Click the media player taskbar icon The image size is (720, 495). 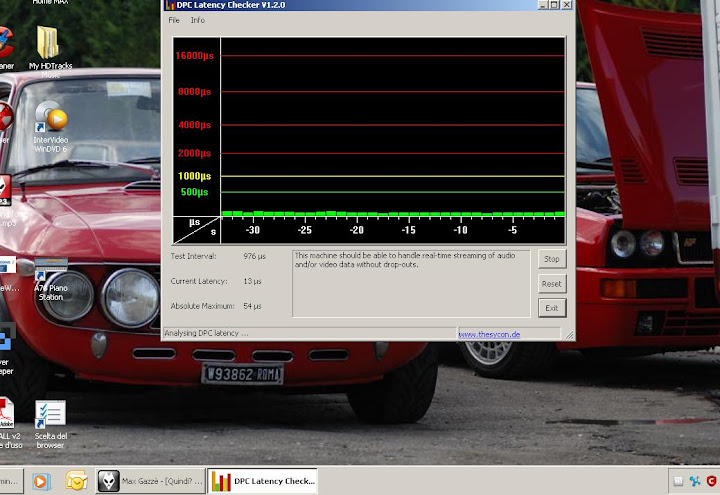pyautogui.click(x=41, y=481)
